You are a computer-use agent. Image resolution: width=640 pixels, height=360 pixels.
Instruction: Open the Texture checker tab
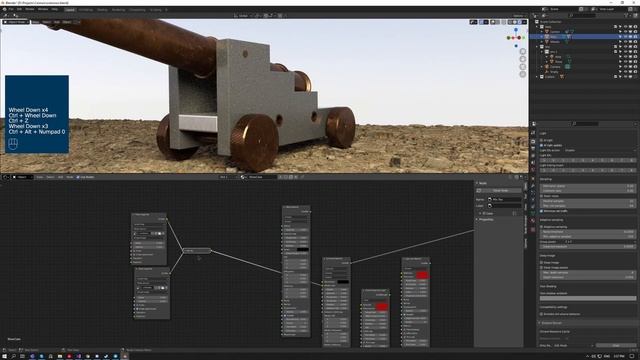point(533,230)
